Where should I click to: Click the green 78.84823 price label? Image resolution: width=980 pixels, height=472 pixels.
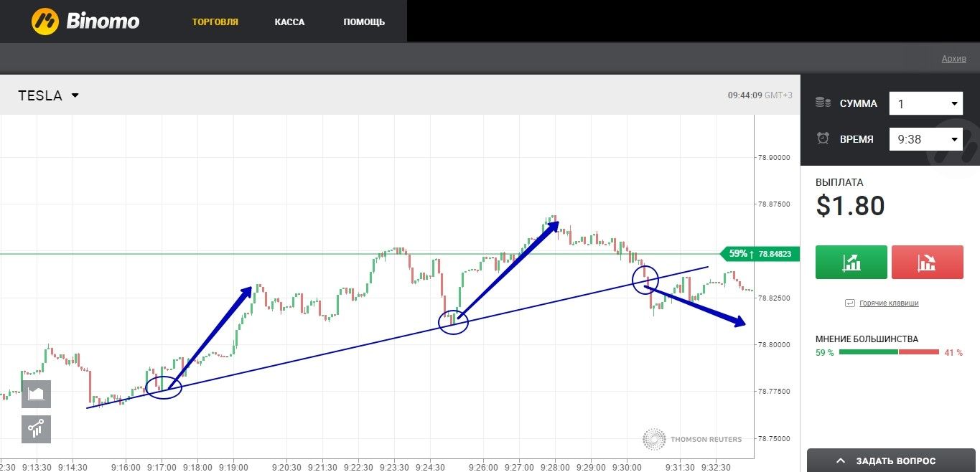760,254
